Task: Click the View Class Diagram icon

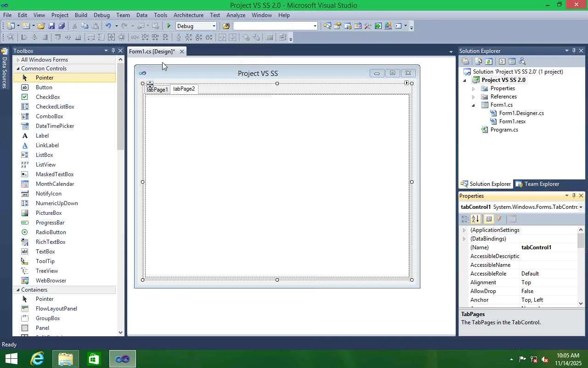Action: click(521, 61)
